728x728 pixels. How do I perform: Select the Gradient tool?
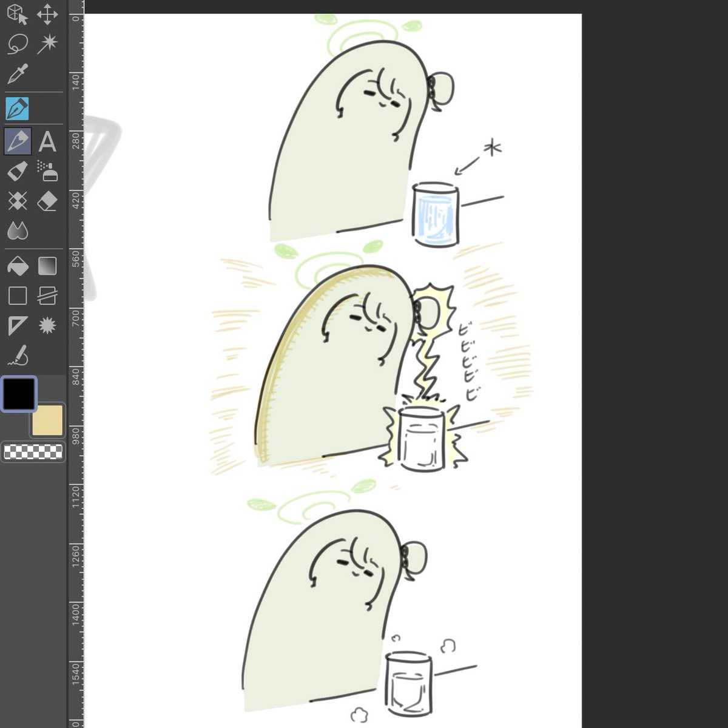tap(47, 266)
